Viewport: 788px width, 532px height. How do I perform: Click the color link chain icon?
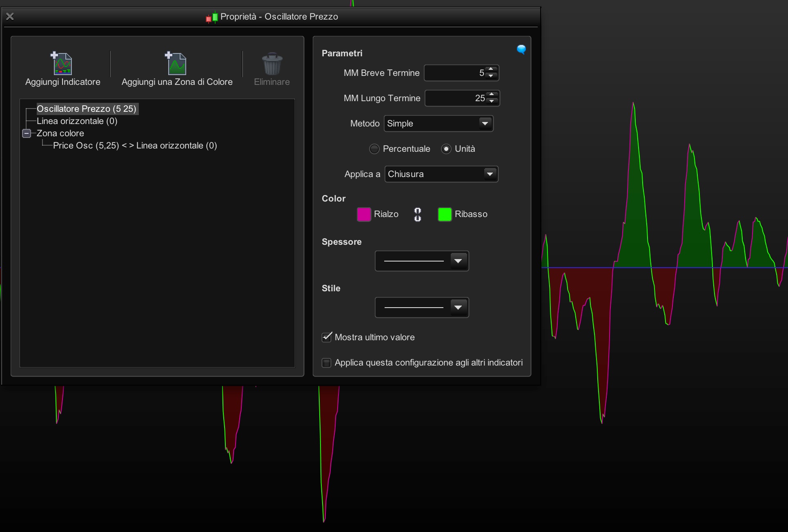[x=417, y=214]
